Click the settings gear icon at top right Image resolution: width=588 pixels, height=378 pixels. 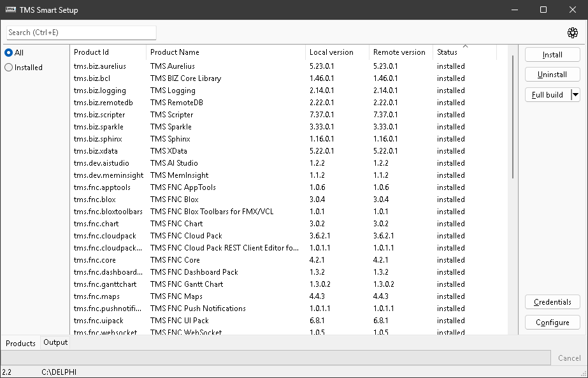click(573, 33)
